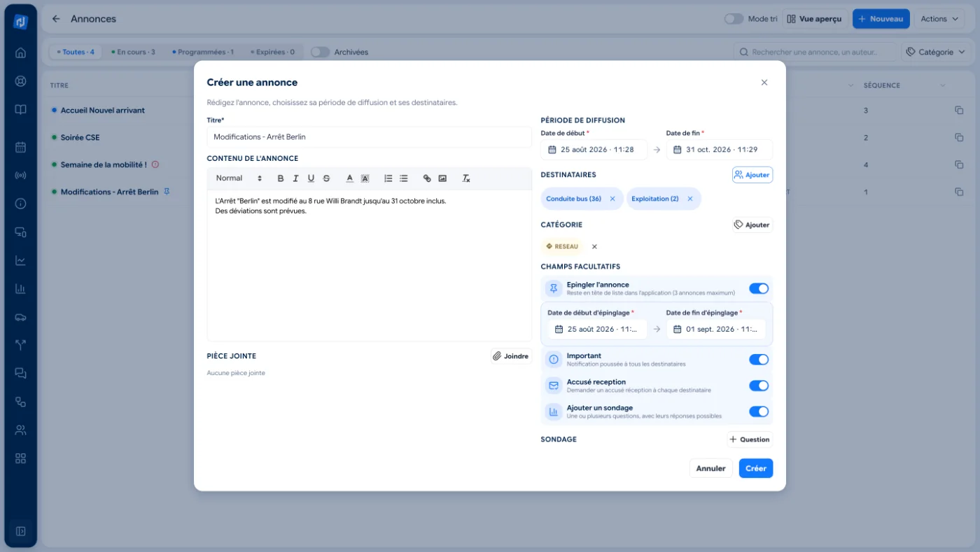Click the Annuler button

coord(710,468)
